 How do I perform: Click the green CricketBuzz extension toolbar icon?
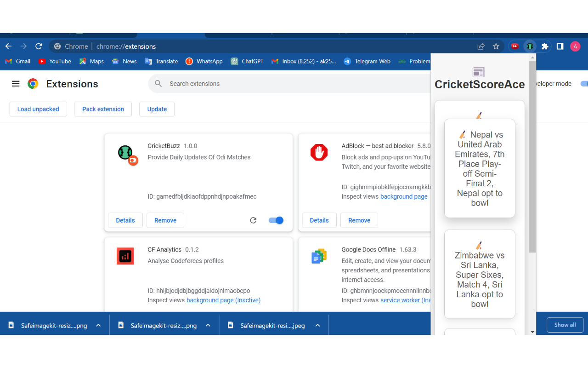(x=530, y=46)
